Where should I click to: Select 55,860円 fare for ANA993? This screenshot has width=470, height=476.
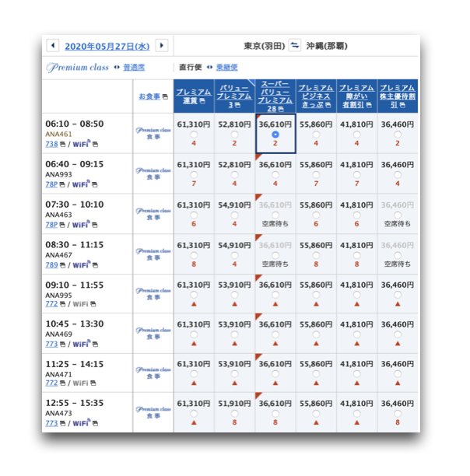[316, 175]
